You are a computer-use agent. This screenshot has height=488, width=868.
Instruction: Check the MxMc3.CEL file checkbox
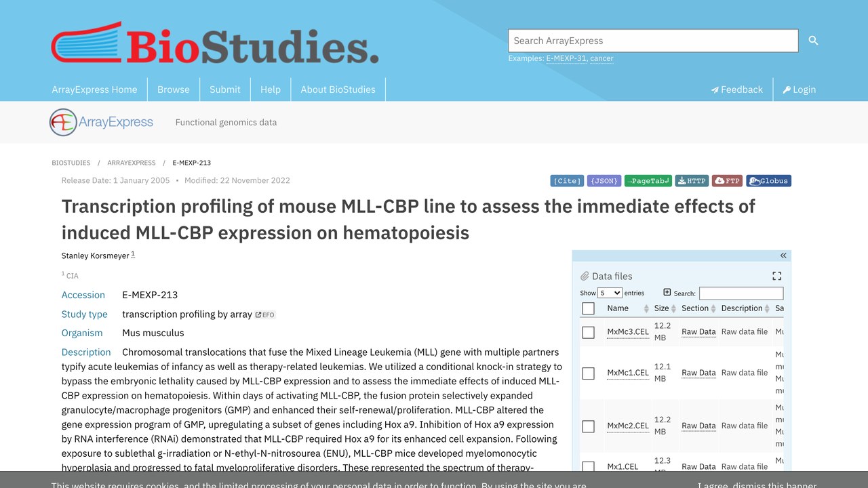point(588,332)
